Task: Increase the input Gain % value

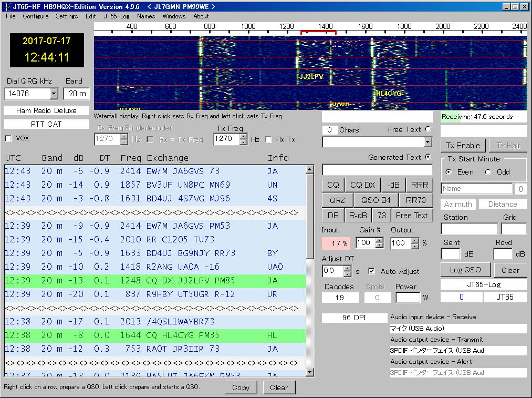Action: point(380,240)
